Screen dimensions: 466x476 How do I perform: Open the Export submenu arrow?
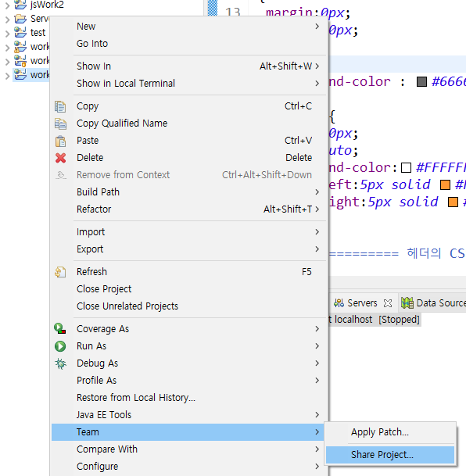[317, 249]
